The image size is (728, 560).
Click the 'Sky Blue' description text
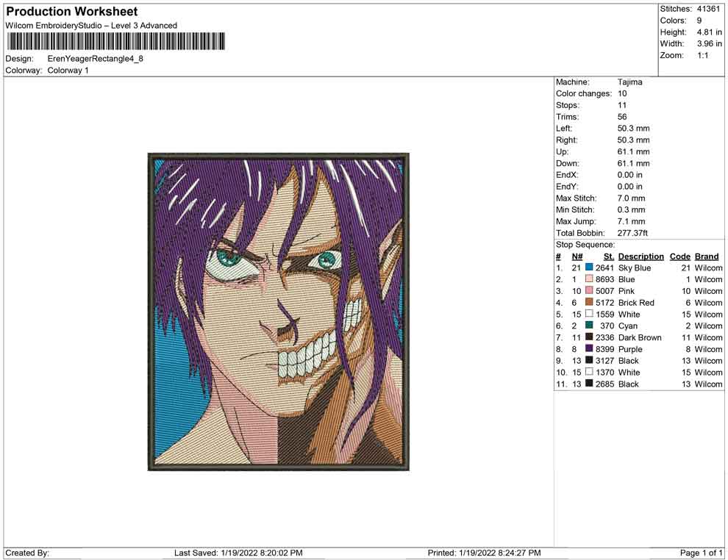pyautogui.click(x=634, y=268)
